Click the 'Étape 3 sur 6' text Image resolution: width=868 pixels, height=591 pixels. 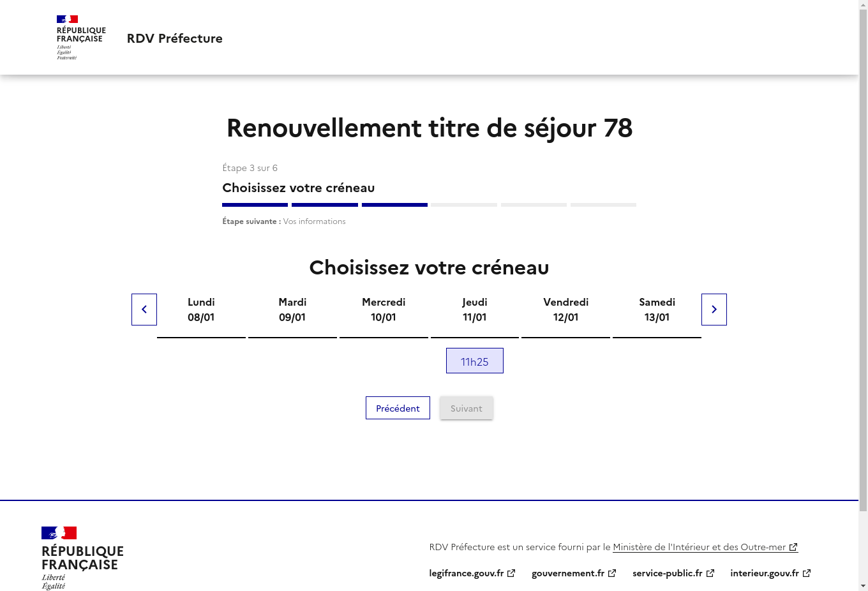pyautogui.click(x=250, y=168)
